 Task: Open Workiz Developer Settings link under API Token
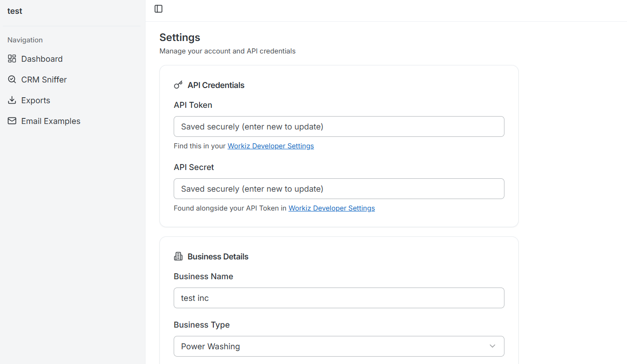tap(270, 146)
